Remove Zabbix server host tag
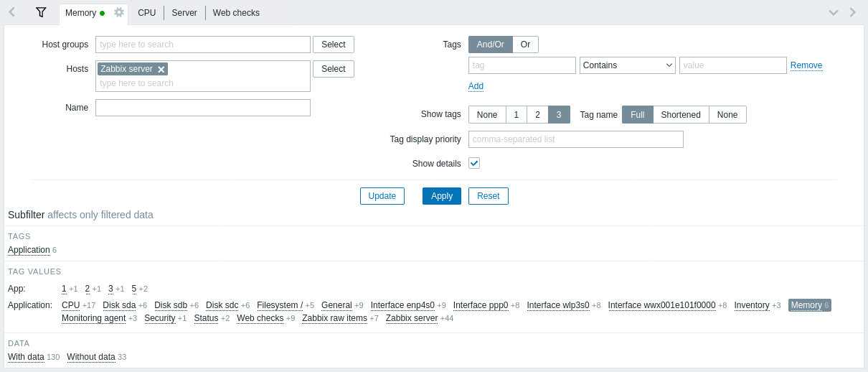 coord(161,69)
